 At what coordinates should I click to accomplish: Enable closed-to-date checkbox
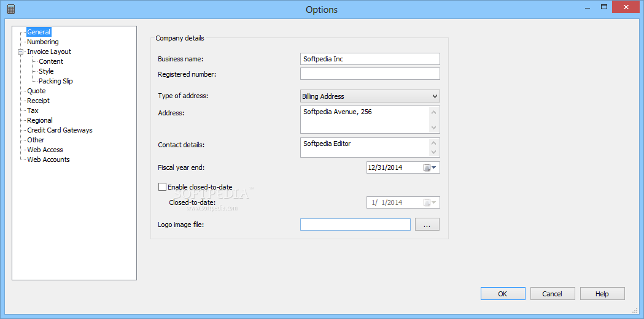pyautogui.click(x=162, y=187)
